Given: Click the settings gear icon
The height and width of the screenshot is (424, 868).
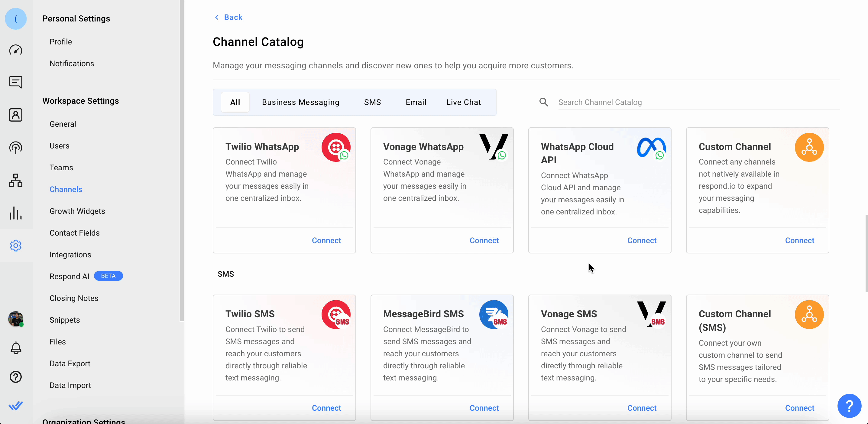Looking at the screenshot, I should [x=15, y=245].
